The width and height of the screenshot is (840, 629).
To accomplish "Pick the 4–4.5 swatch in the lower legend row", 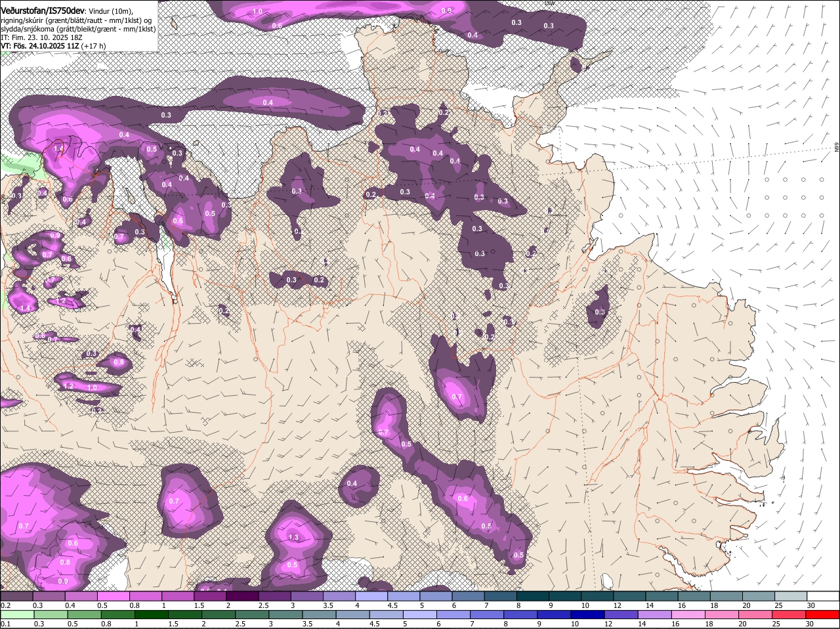I will point(353,615).
